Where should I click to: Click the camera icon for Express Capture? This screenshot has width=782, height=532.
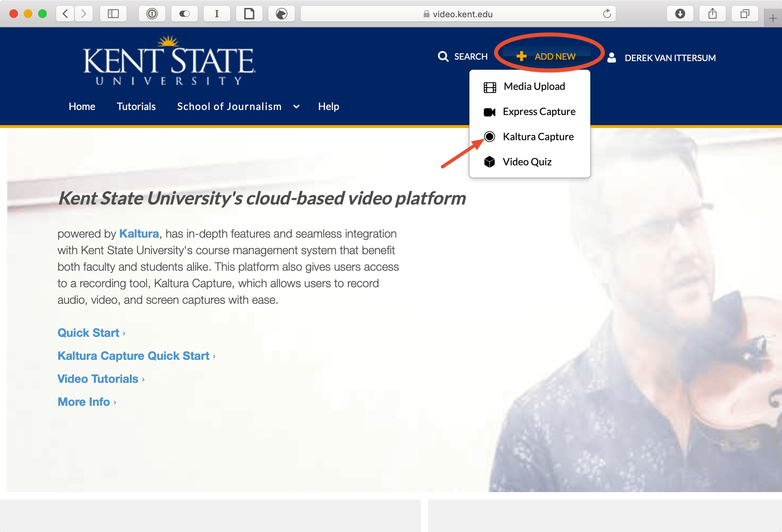click(490, 112)
